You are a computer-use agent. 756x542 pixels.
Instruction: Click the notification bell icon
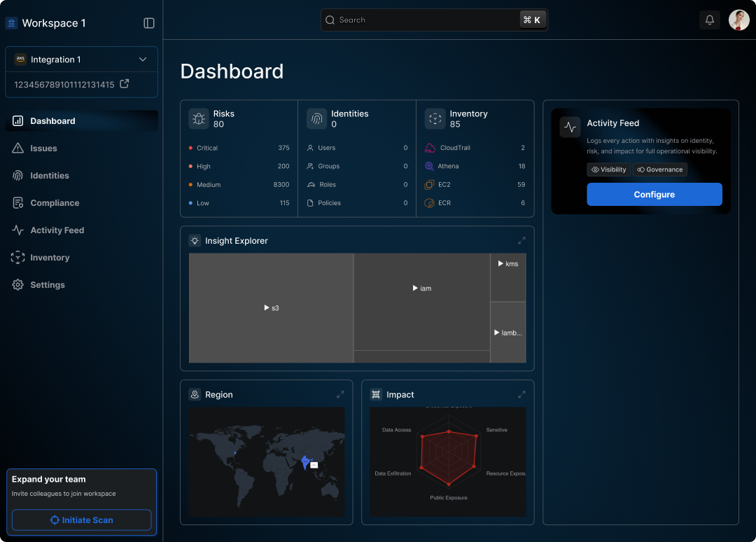coord(709,20)
